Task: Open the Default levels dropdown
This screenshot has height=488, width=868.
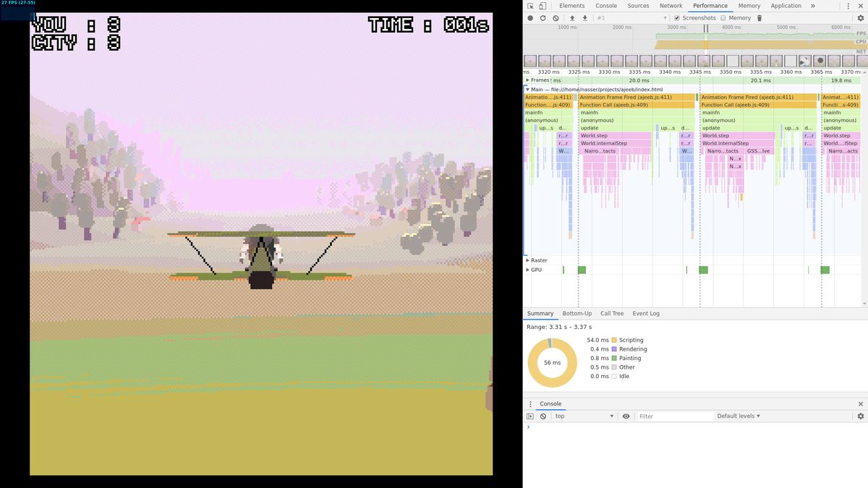Action: tap(739, 416)
